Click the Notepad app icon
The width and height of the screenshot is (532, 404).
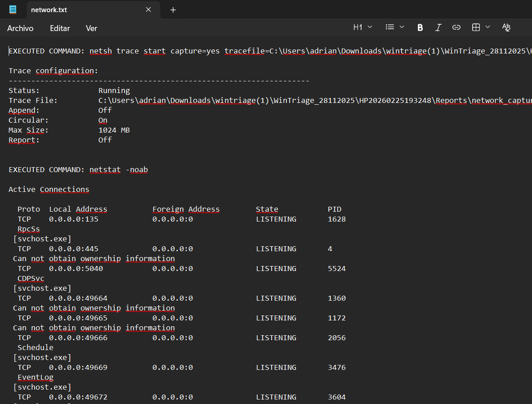13,9
